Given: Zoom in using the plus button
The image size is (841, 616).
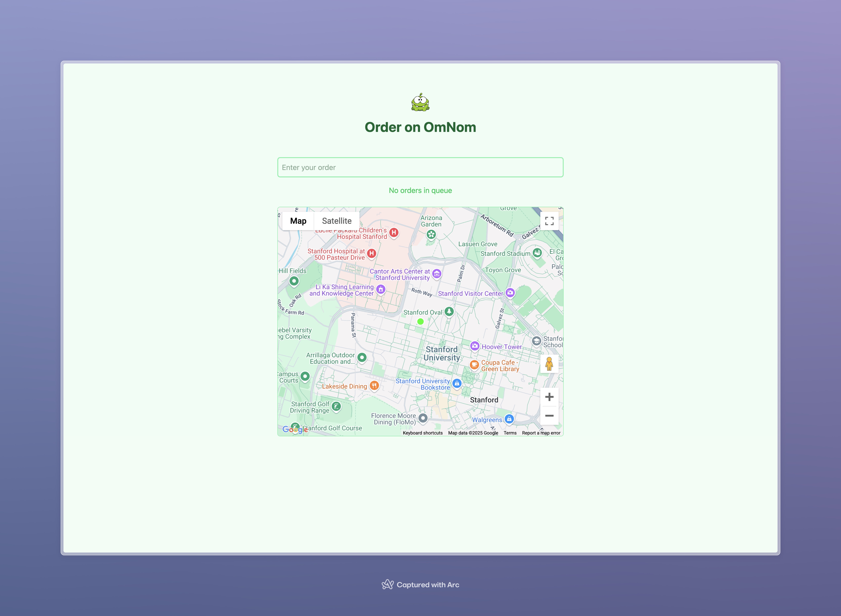Looking at the screenshot, I should 549,397.
